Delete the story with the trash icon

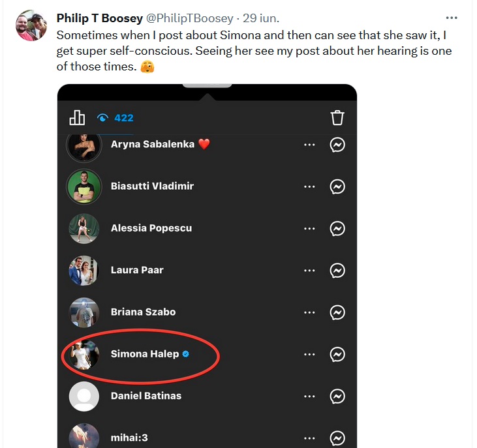[x=337, y=118]
